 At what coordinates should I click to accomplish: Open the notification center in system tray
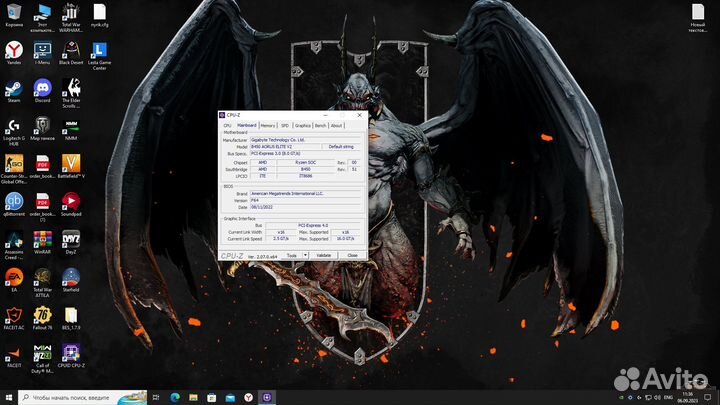(x=708, y=397)
